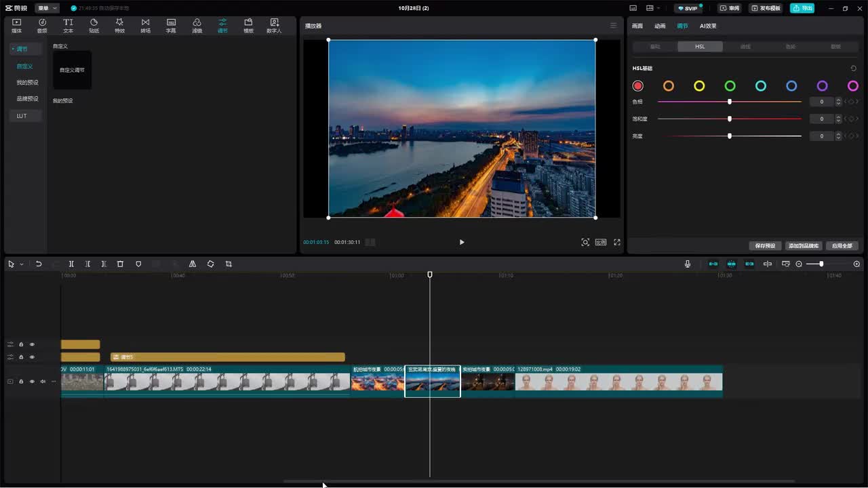Select the green HSL color swatch
Image resolution: width=868 pixels, height=488 pixels.
point(730,86)
